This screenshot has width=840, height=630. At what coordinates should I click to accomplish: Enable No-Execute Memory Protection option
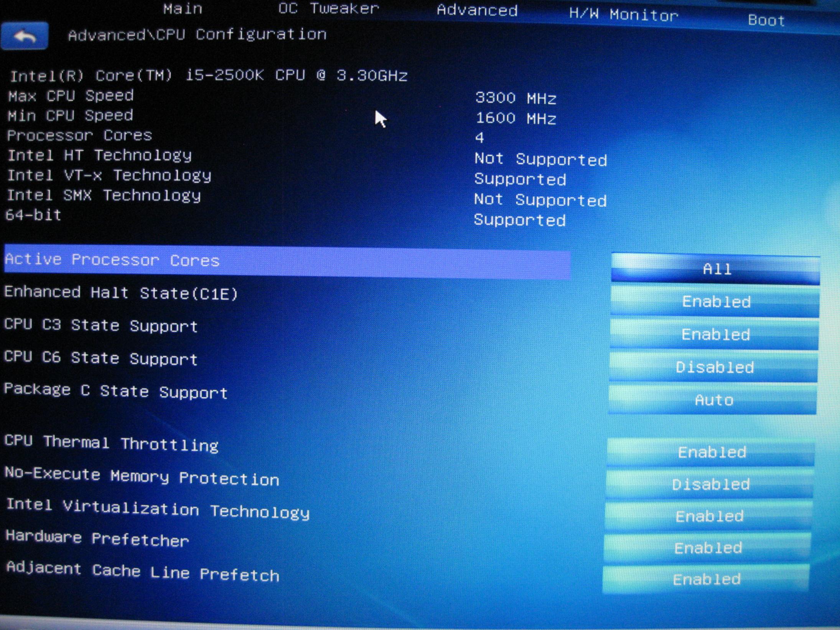tap(710, 484)
